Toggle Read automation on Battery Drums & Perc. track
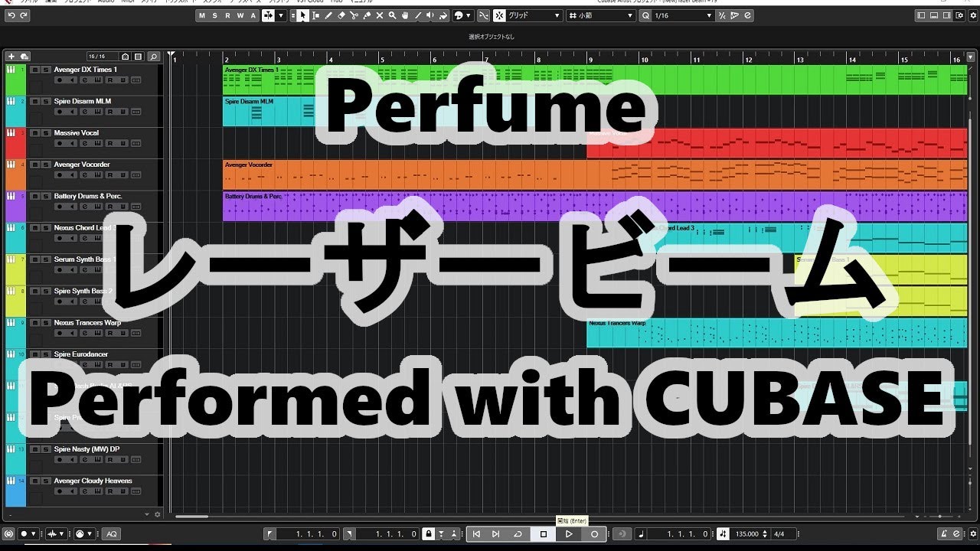This screenshot has width=980, height=551. pos(110,207)
